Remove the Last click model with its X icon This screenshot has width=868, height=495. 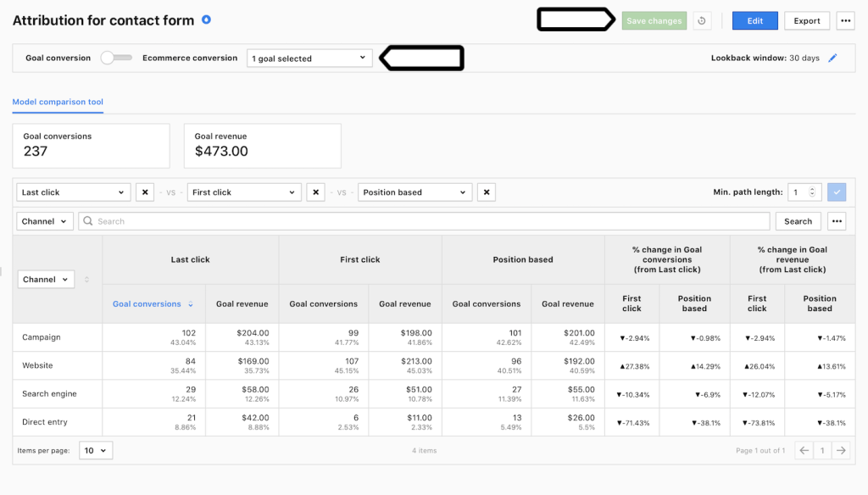(144, 192)
